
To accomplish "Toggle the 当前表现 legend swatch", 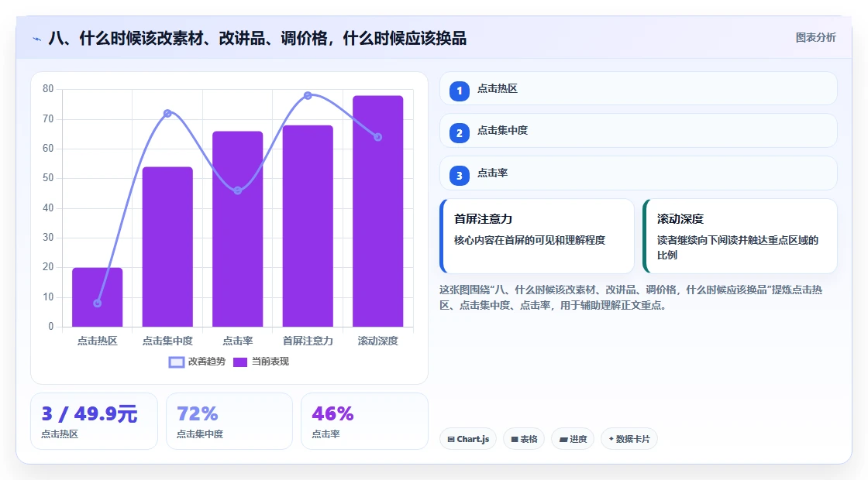I will [239, 362].
